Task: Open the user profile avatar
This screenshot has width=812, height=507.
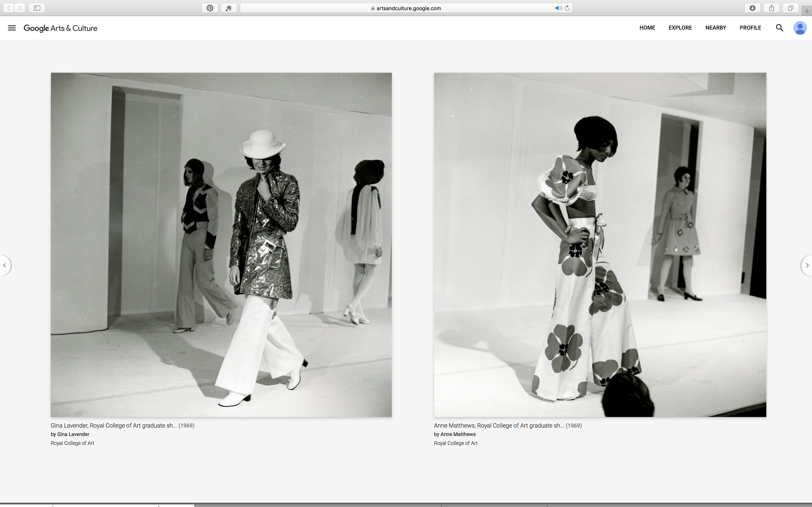Action: [x=800, y=28]
